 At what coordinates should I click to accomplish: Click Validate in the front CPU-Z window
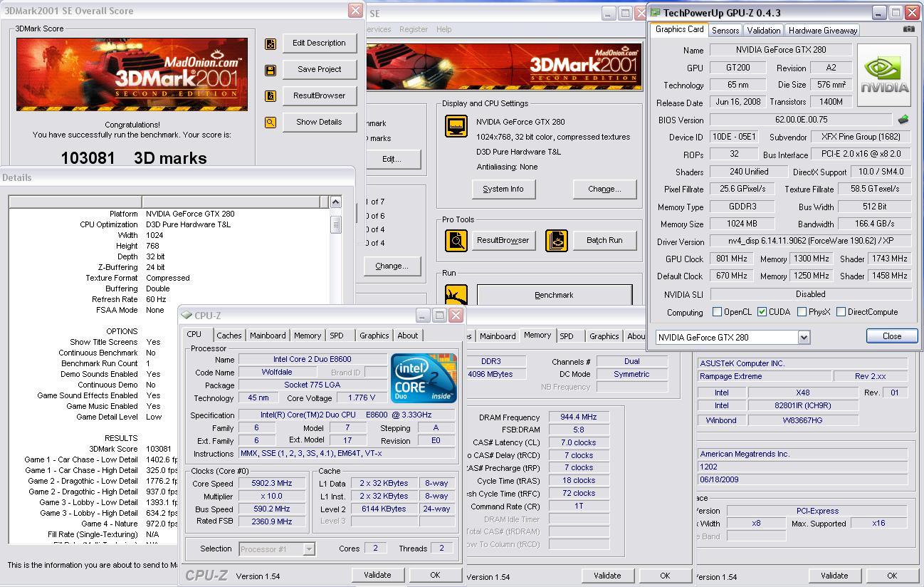coord(377,575)
